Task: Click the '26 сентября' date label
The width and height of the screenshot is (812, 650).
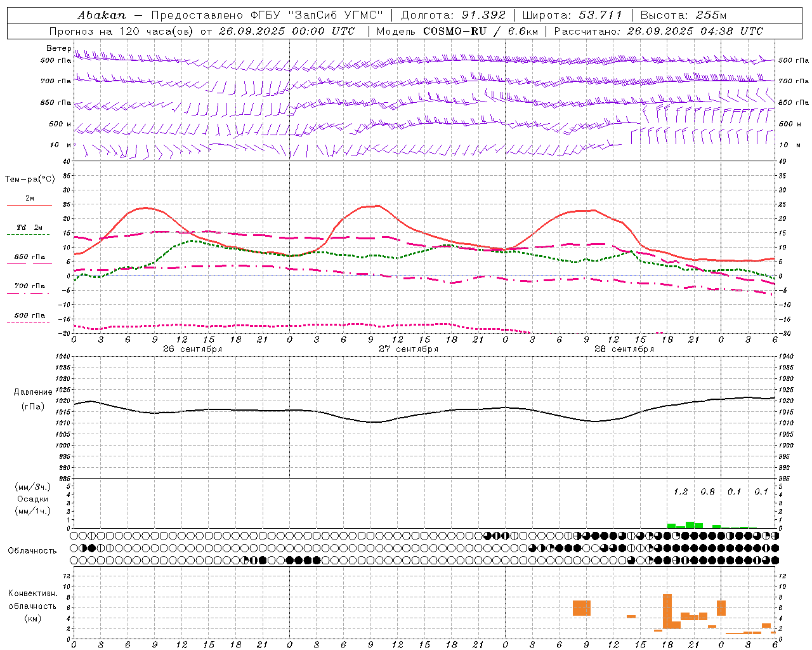Action: (192, 349)
